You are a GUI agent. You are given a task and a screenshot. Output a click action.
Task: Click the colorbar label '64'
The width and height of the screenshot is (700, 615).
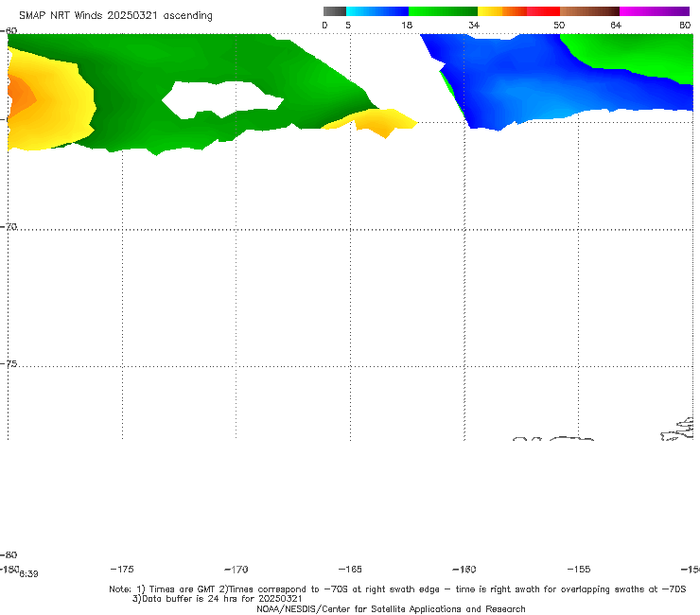tap(616, 25)
